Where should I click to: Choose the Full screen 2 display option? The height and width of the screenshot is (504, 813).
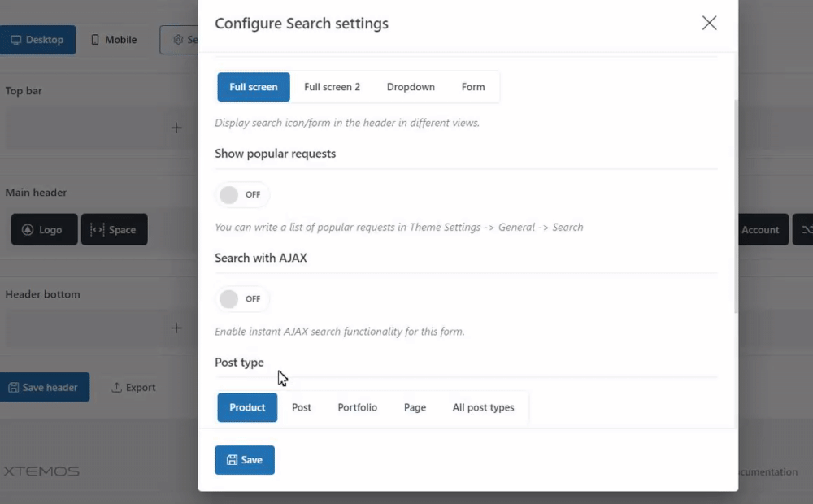coord(332,87)
